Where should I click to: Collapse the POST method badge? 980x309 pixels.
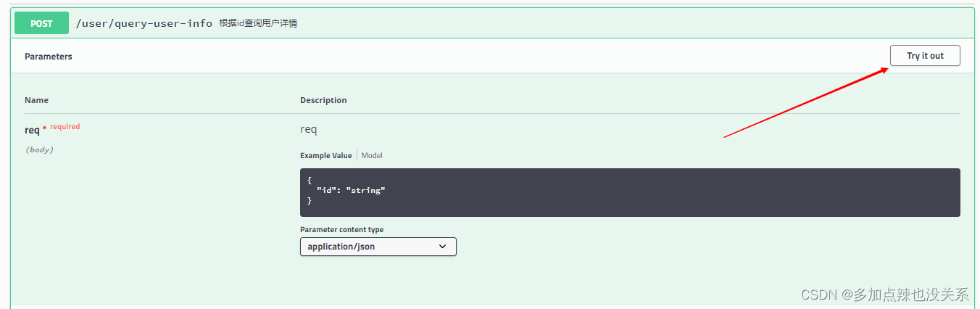tap(41, 23)
